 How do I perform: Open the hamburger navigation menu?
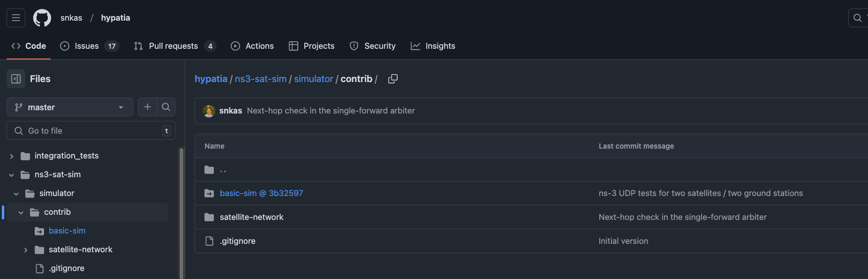pos(16,18)
